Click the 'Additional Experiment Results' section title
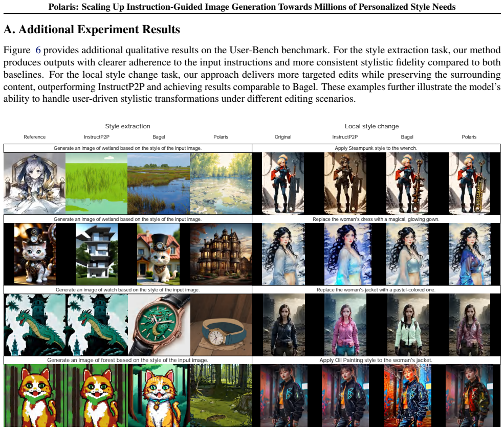The height and width of the screenshot is (430, 504). (x=99, y=29)
